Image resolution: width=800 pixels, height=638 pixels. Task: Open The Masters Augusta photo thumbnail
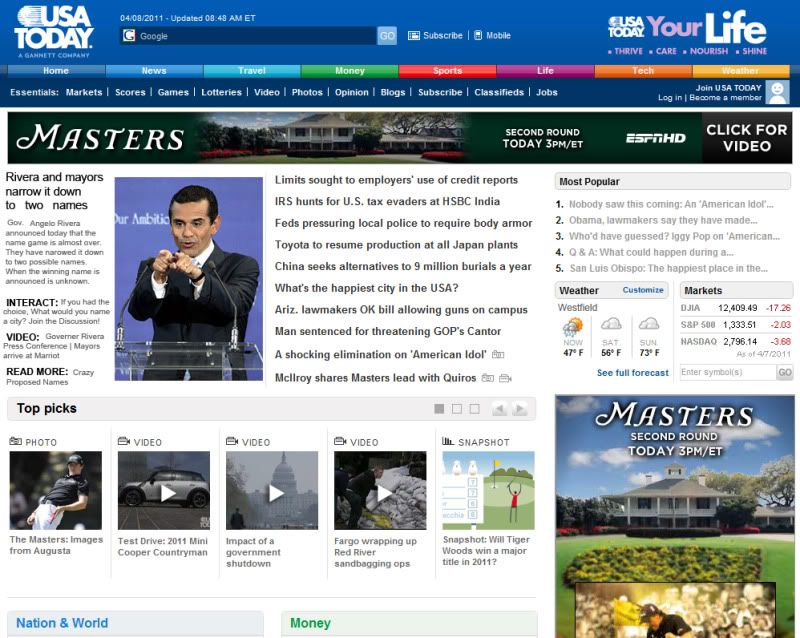pos(56,490)
